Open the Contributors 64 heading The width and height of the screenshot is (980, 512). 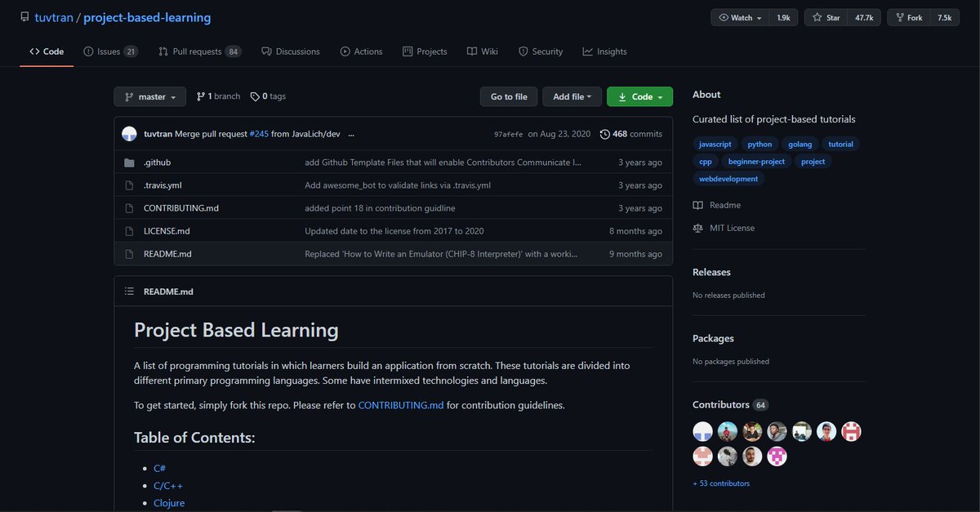pos(730,404)
